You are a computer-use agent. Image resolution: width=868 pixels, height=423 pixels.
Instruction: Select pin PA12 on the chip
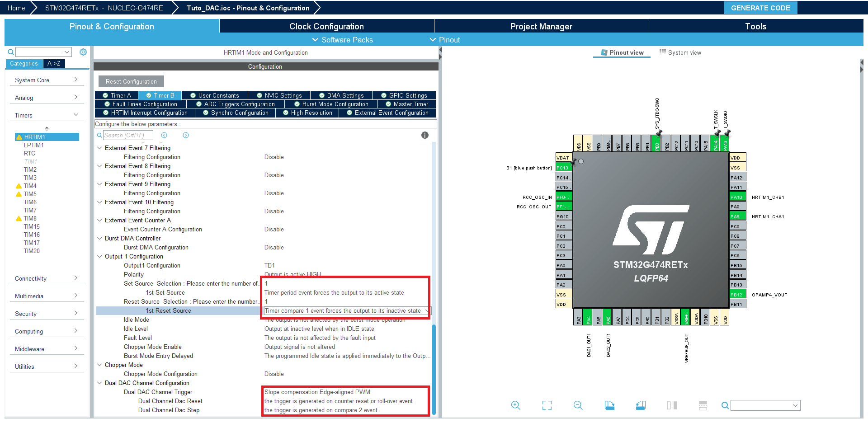(738, 178)
